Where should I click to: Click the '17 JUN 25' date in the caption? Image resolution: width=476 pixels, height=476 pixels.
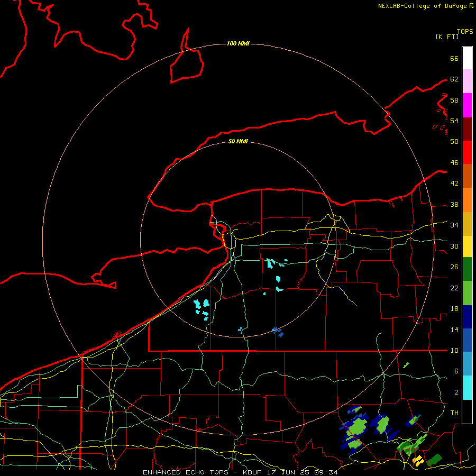click(288, 472)
